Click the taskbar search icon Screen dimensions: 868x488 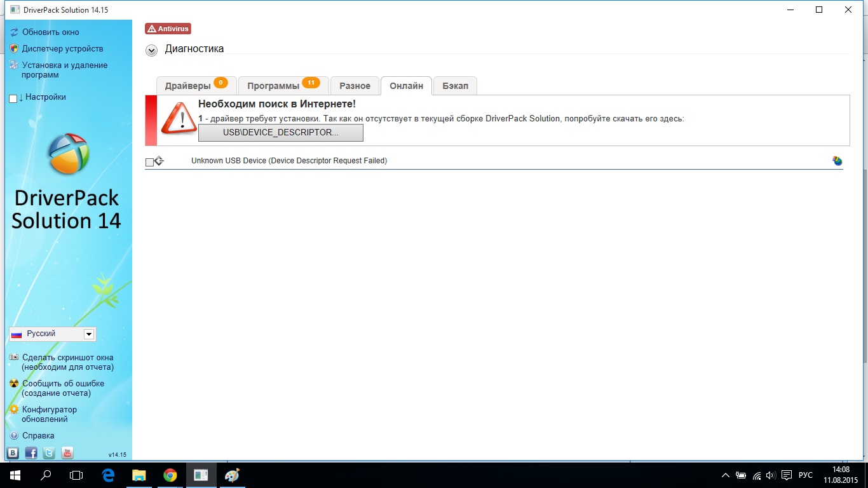[x=46, y=475]
